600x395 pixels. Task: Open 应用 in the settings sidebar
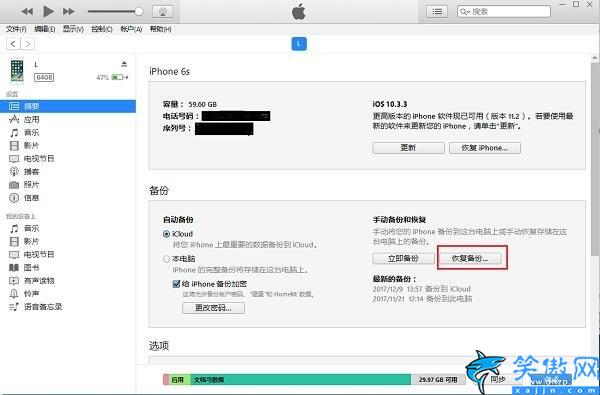coord(31,119)
